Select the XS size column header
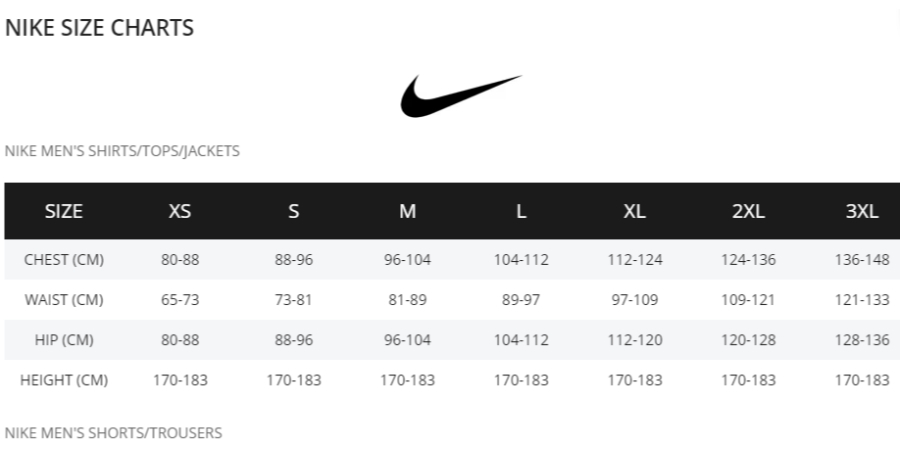The height and width of the screenshot is (450, 900). [x=180, y=211]
